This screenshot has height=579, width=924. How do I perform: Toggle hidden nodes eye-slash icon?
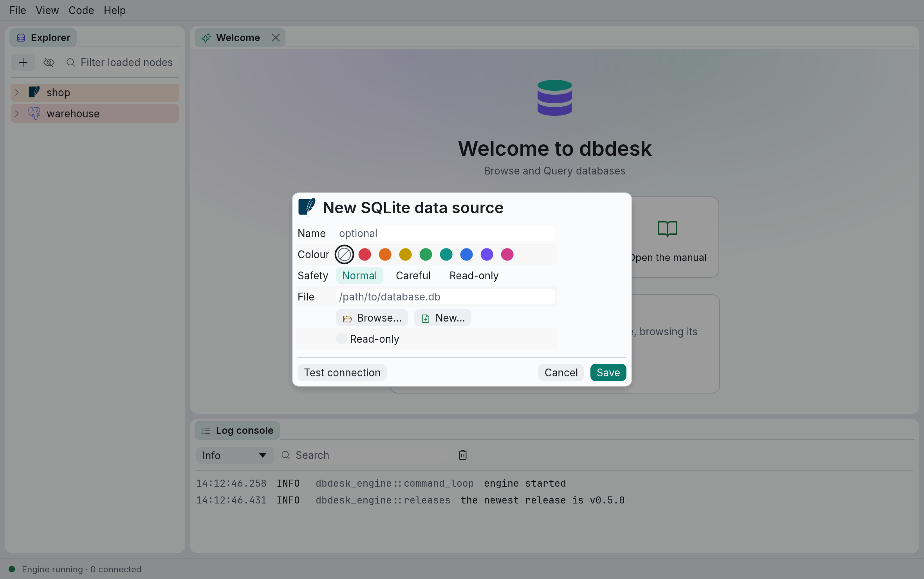[49, 63]
